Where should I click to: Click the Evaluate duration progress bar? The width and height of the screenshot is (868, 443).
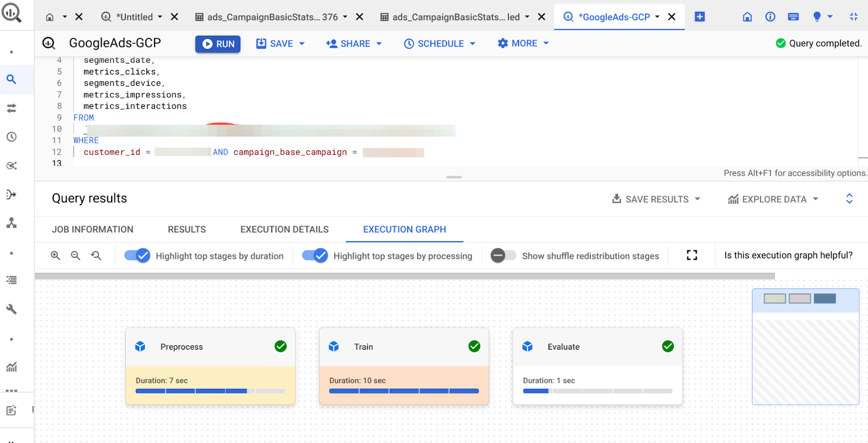[x=598, y=391]
